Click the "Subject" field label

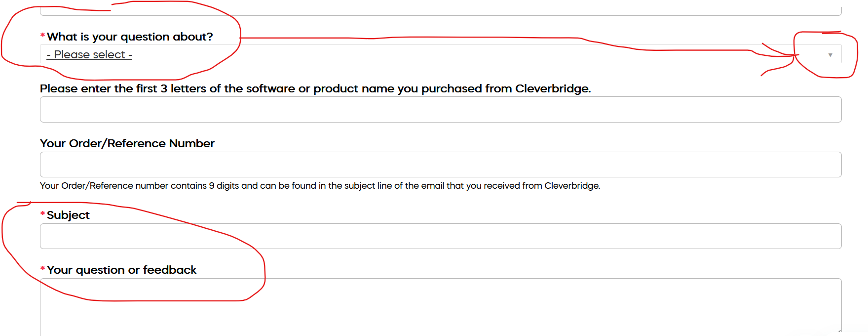point(68,215)
